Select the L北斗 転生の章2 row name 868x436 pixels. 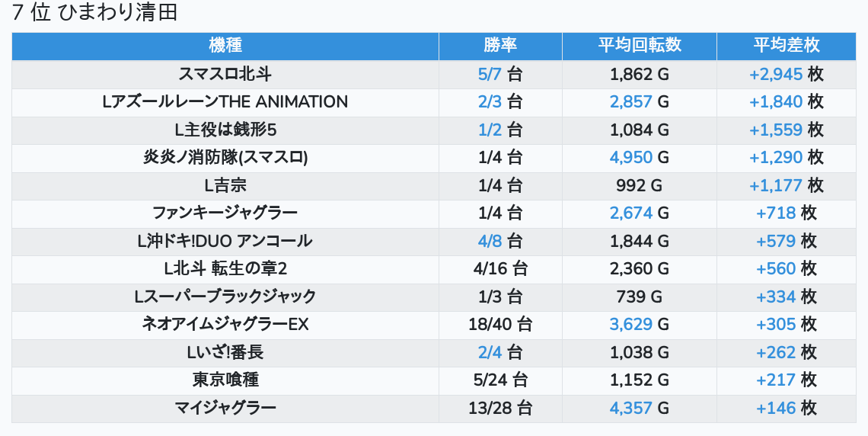[225, 268]
